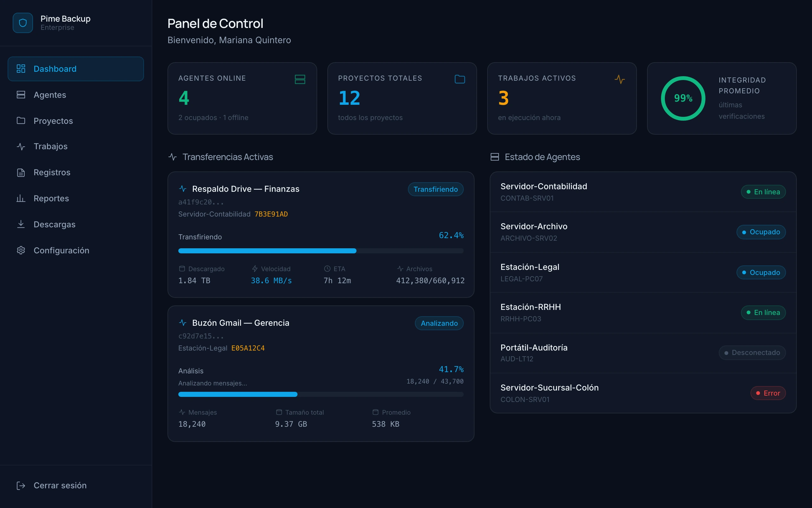The height and width of the screenshot is (508, 812).
Task: Open the Dashboard menu item
Action: tap(76, 69)
